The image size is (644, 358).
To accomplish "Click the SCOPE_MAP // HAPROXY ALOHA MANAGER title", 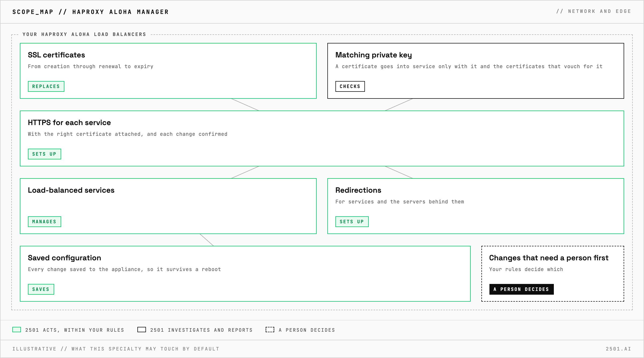I will point(91,12).
